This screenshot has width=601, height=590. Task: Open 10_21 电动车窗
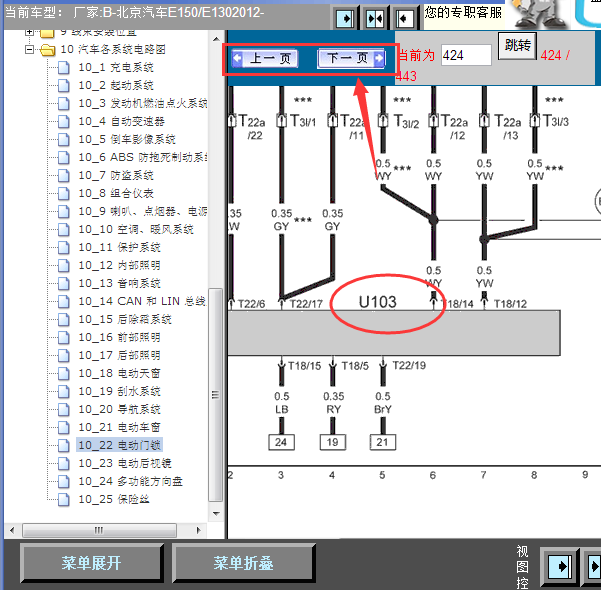(119, 427)
